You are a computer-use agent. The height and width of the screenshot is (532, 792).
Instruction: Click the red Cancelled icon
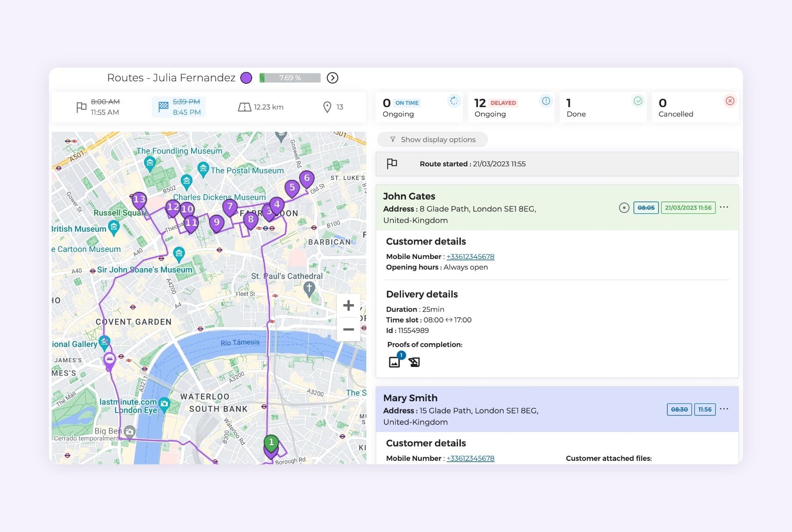point(730,101)
